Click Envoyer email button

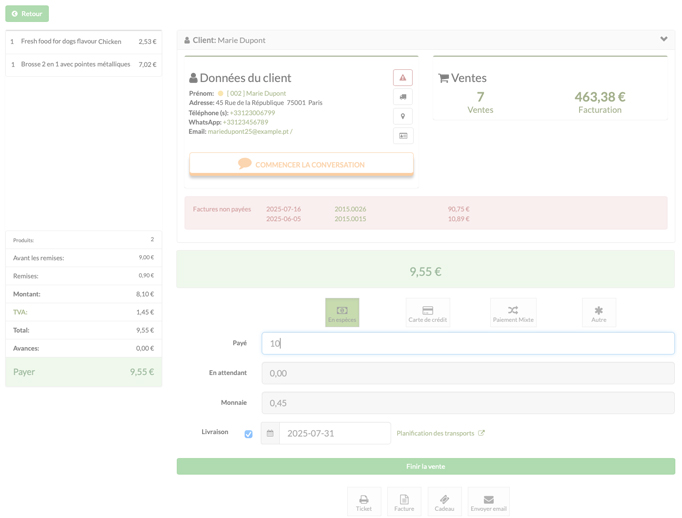pyautogui.click(x=488, y=502)
